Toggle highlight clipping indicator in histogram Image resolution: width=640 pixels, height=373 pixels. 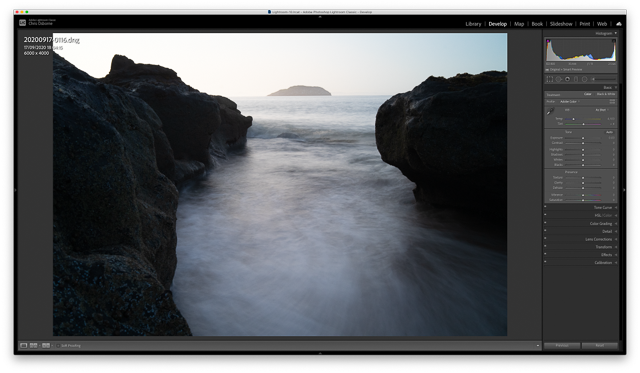tap(613, 41)
